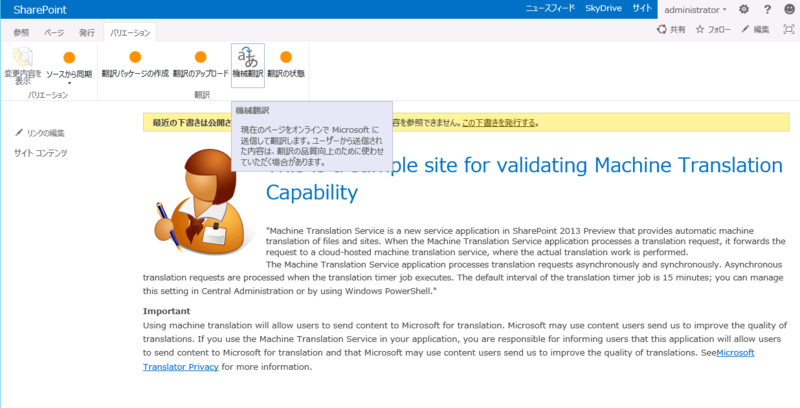The height and width of the screenshot is (408, 800).
Task: Open ニュースフィード link
Action: pos(550,8)
